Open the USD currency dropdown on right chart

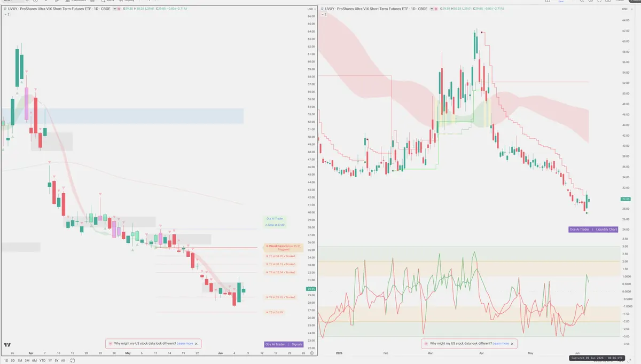tap(627, 9)
